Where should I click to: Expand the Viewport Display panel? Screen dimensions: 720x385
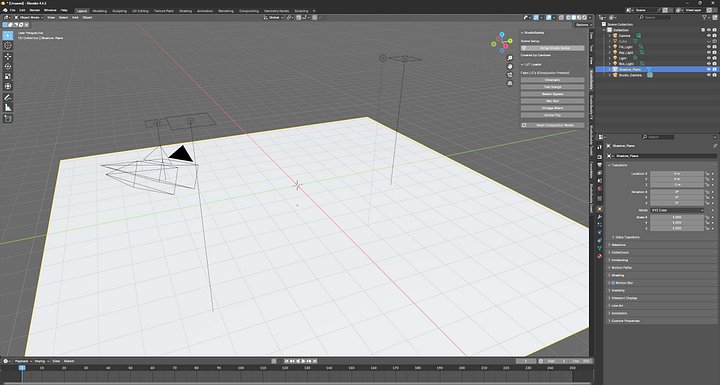coord(624,298)
